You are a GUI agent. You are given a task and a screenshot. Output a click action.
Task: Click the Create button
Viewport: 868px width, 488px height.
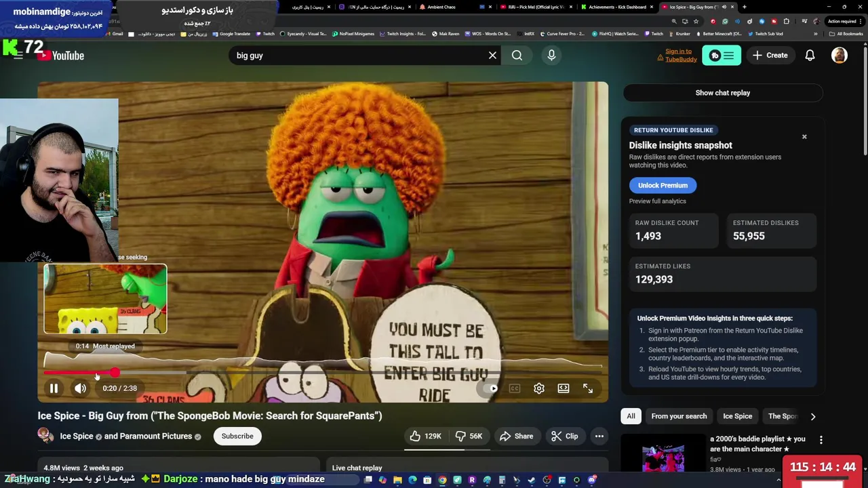(x=770, y=56)
